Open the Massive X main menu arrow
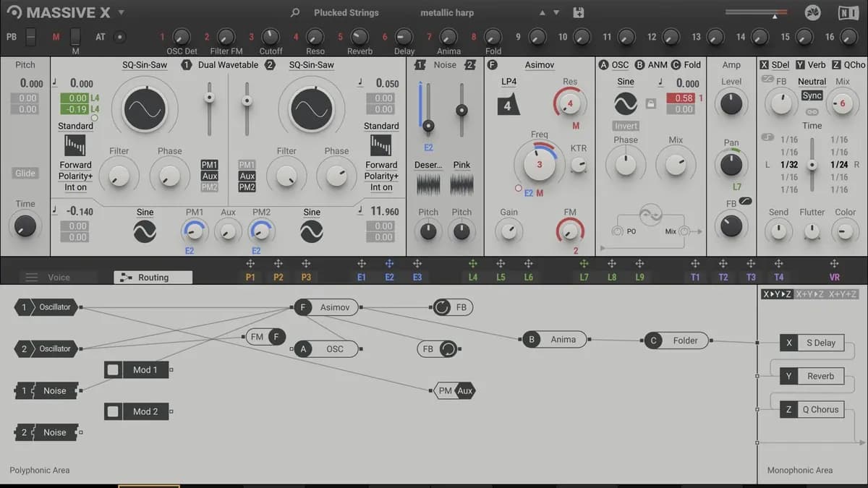Viewport: 868px width, 488px height. coord(121,12)
